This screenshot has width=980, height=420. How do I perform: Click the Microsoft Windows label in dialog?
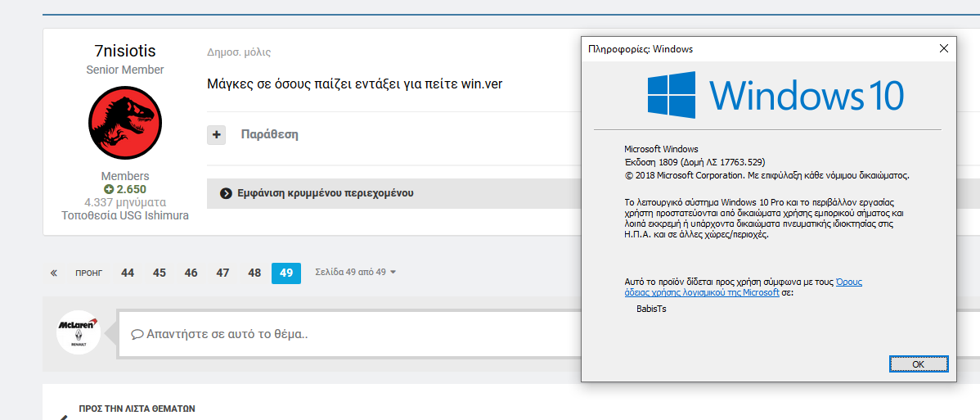pos(661,149)
